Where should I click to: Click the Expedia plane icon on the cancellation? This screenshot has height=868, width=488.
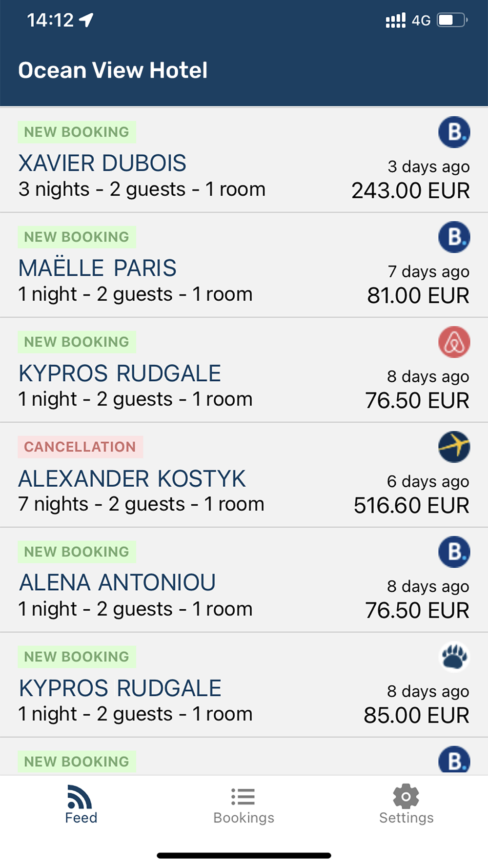[454, 447]
